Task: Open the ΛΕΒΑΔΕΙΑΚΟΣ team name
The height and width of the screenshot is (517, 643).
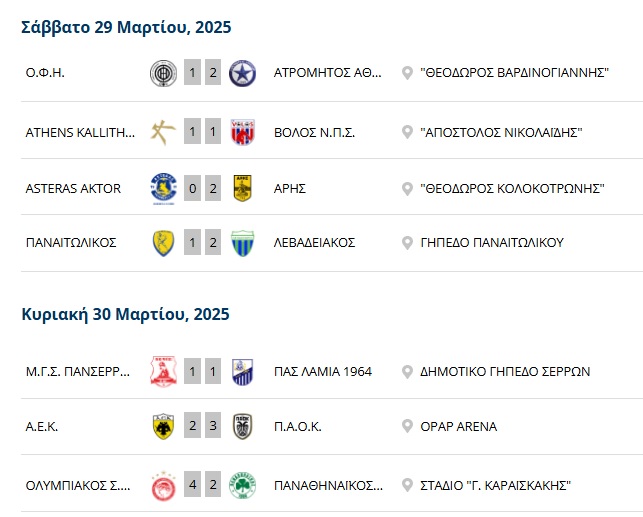Action: (x=314, y=243)
